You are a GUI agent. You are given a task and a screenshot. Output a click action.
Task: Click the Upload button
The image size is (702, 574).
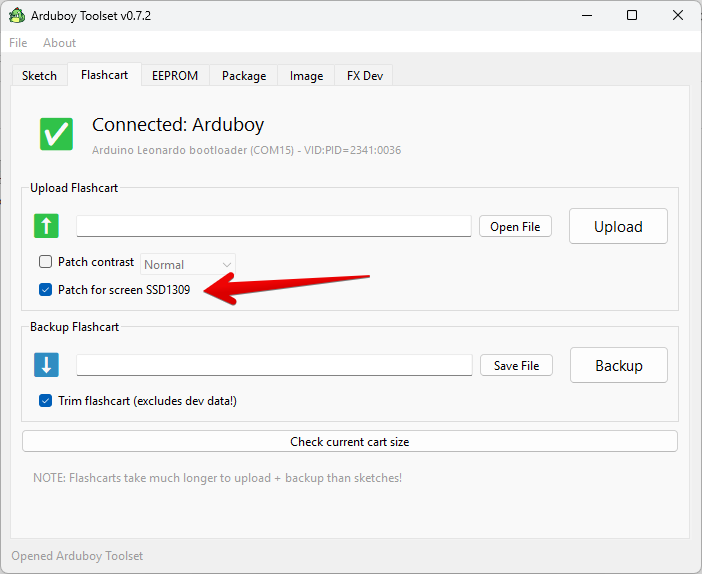pos(618,227)
